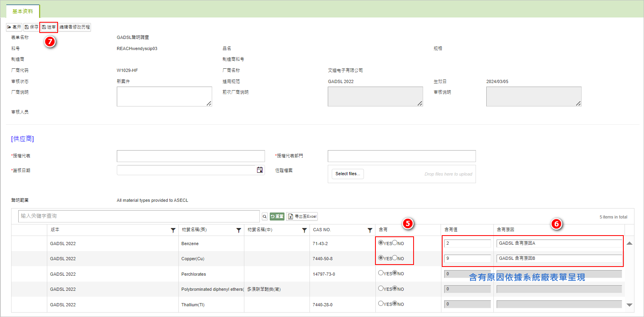The width and height of the screenshot is (644, 317).
Task: Click 含有原因 field showing GADSL 含有原因B
Action: coord(559,258)
